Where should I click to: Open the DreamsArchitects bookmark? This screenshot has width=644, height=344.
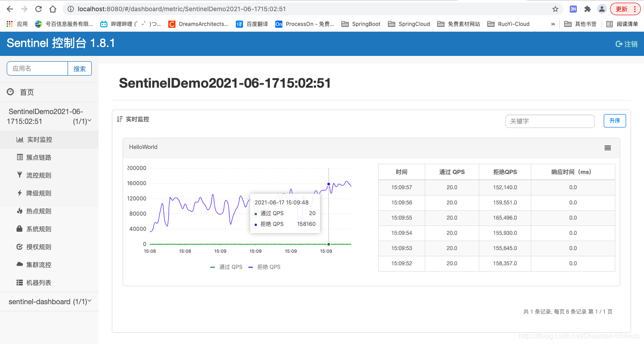pos(198,24)
